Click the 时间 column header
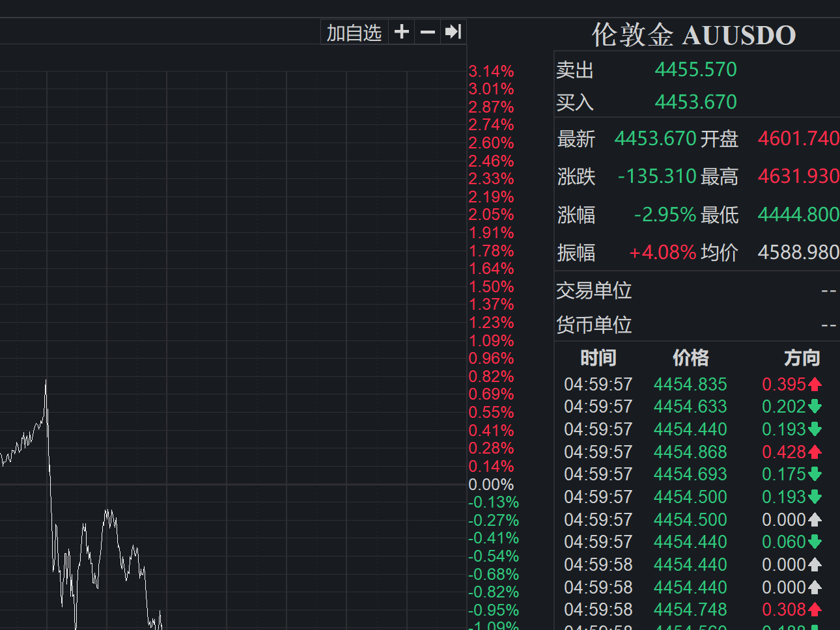The image size is (840, 630). coord(598,357)
